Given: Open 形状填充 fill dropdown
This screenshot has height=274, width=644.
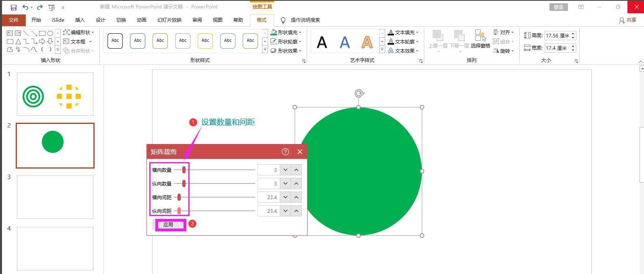Looking at the screenshot, I should 286,32.
